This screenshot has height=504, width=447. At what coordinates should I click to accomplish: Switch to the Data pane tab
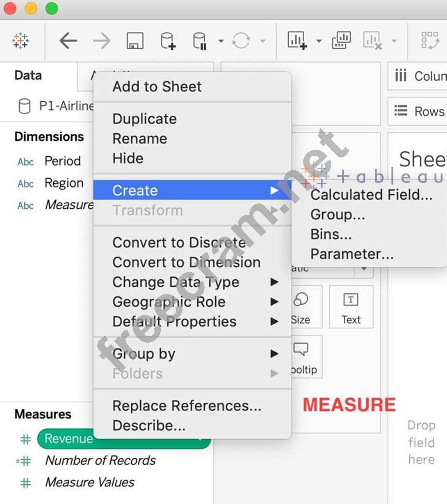[x=28, y=75]
